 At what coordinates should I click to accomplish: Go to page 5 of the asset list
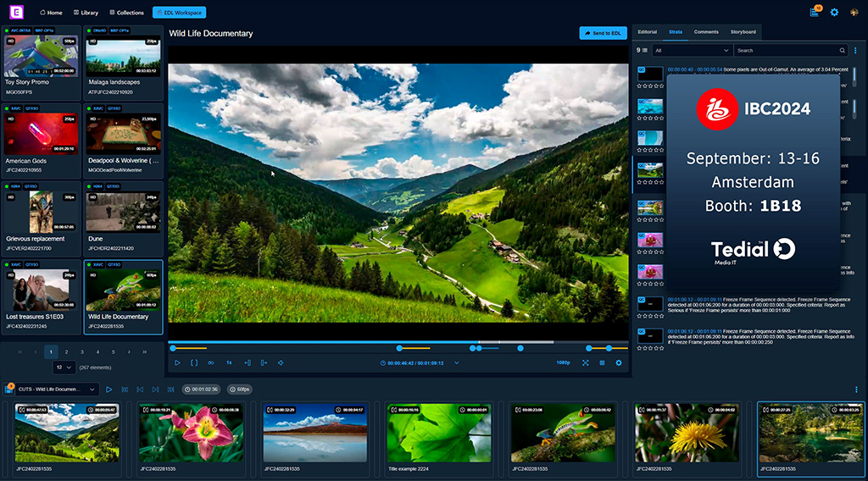[113, 351]
